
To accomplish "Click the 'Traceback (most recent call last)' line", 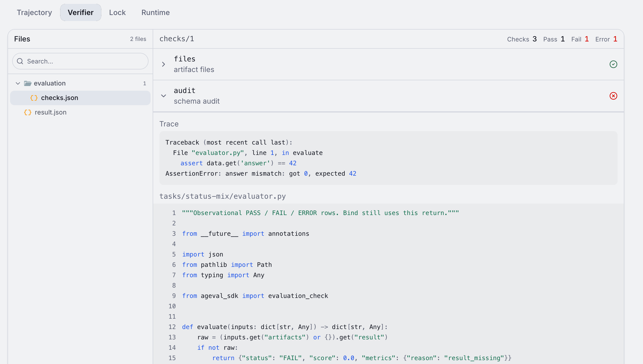I will pos(229,142).
